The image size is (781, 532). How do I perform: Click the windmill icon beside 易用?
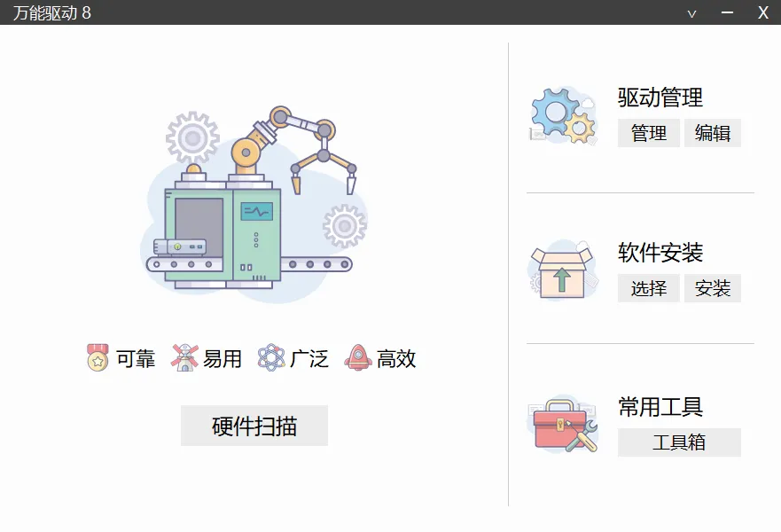pyautogui.click(x=184, y=357)
